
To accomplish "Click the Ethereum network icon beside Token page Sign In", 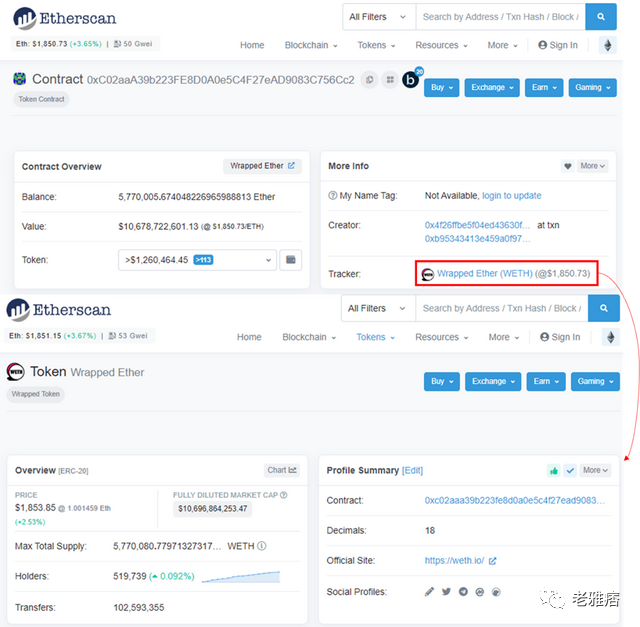I will [611, 337].
